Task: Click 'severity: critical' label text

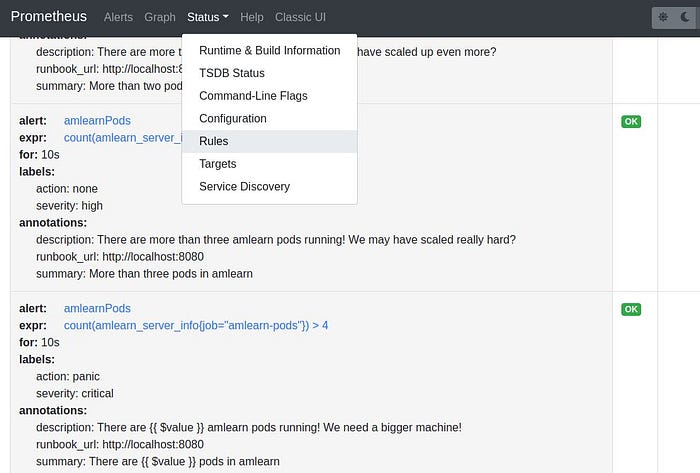Action: pos(75,394)
